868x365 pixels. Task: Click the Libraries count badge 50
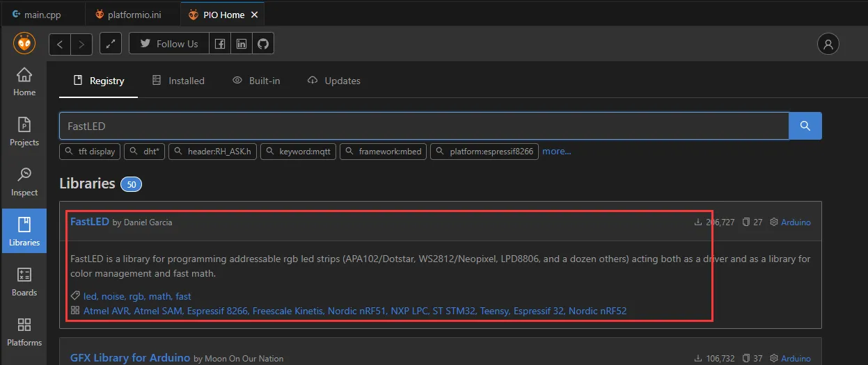point(131,184)
